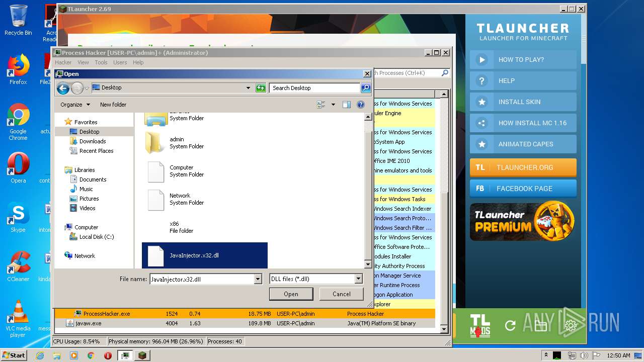Select ProcessHacker.exe process row
Viewport: 644px width, 362px height.
[245, 314]
